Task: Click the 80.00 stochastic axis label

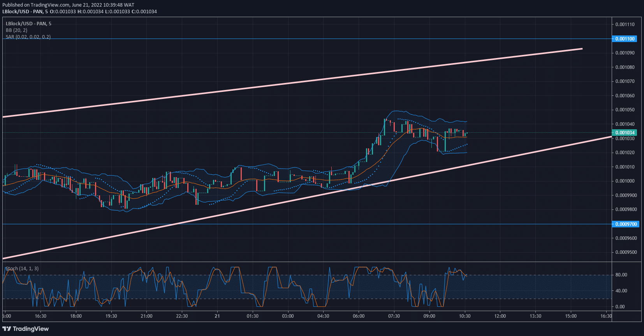Action: pos(621,275)
